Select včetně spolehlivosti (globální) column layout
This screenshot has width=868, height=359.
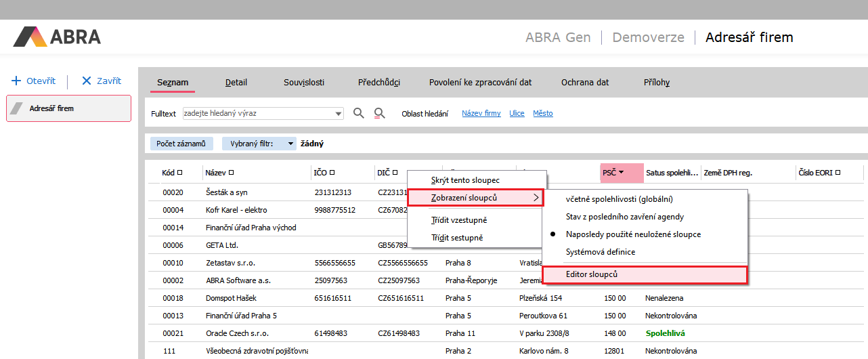click(x=619, y=199)
